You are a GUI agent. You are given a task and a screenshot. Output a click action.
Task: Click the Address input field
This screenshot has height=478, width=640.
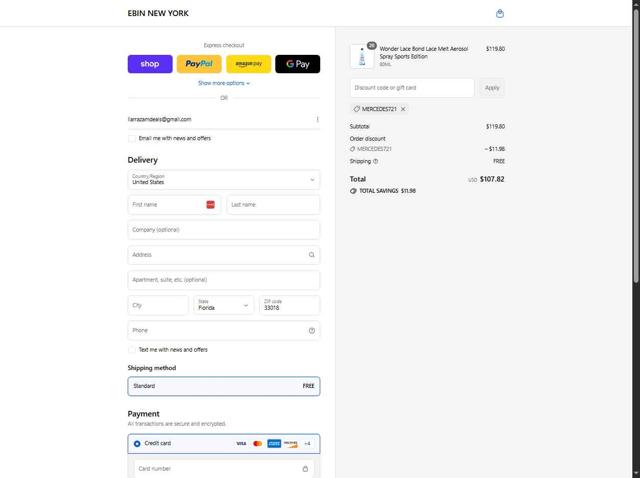coord(224,255)
